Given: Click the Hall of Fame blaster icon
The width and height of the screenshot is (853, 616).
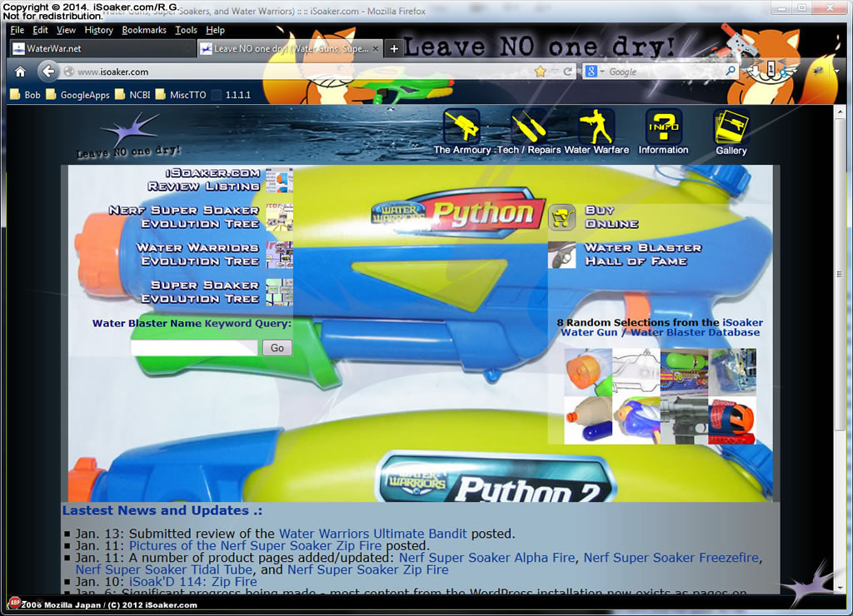Looking at the screenshot, I should click(x=561, y=255).
